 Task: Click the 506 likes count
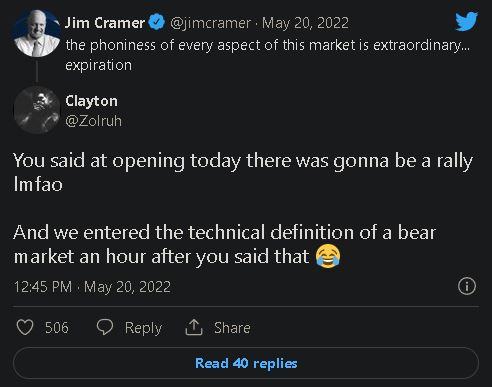pyautogui.click(x=57, y=328)
